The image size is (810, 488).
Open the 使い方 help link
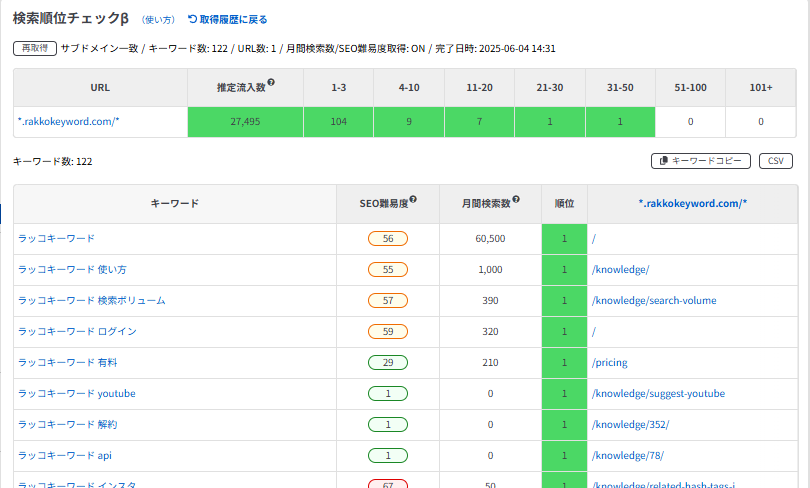coord(159,20)
